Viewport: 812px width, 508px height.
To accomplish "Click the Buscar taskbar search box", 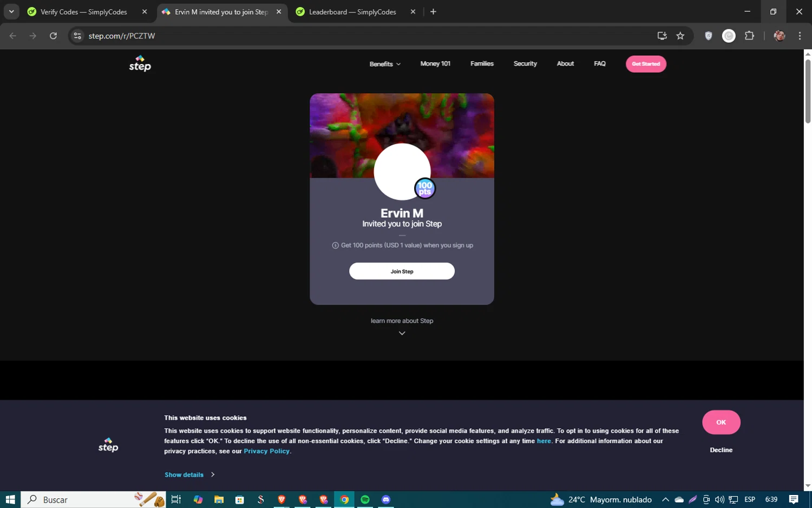I will (x=93, y=499).
